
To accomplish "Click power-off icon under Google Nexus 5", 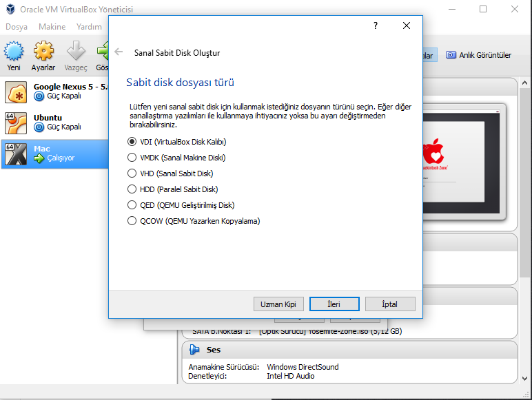I will [39, 96].
